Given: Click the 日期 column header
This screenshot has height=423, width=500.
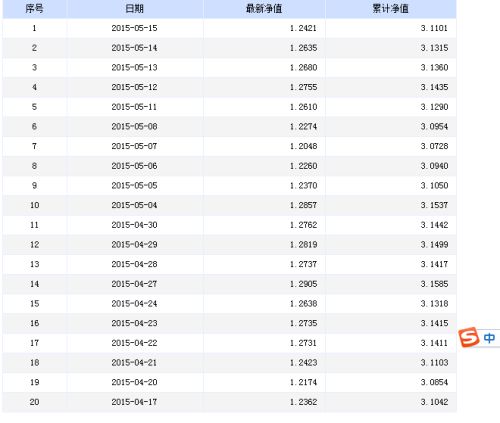Looking at the screenshot, I should (x=134, y=9).
